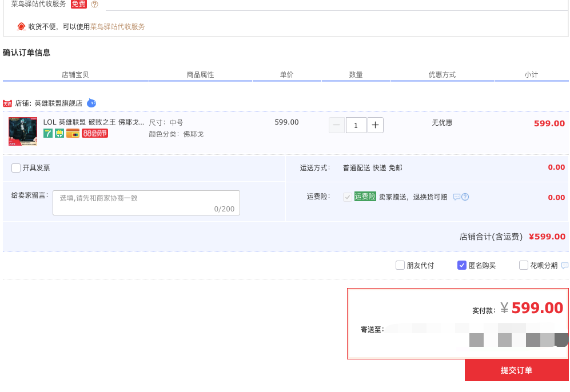Click the 运费险 question mark icon
570x392 pixels.
tap(465, 197)
